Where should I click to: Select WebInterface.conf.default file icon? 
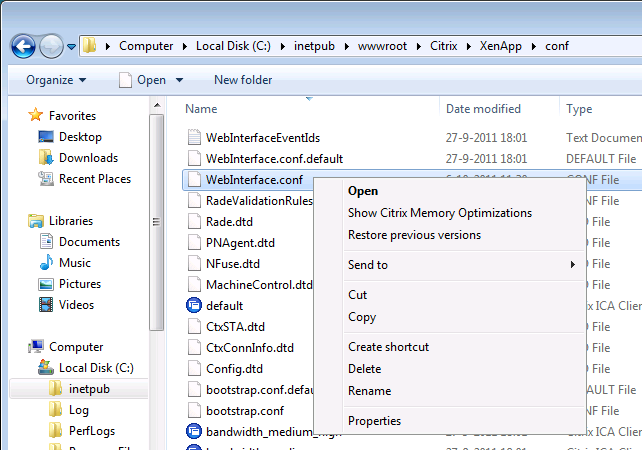(x=194, y=158)
